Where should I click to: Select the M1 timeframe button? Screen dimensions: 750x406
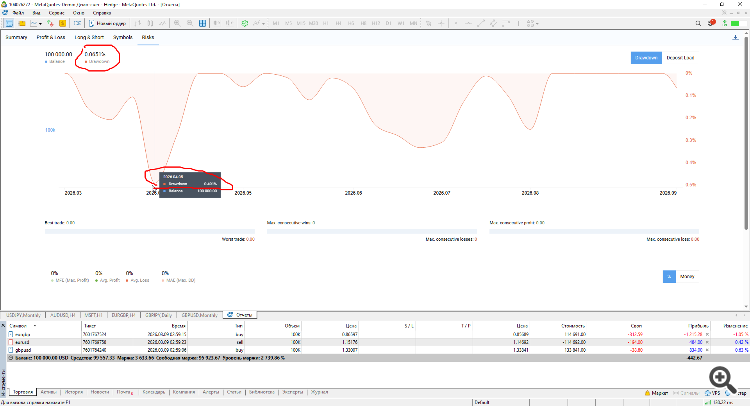(276, 23)
